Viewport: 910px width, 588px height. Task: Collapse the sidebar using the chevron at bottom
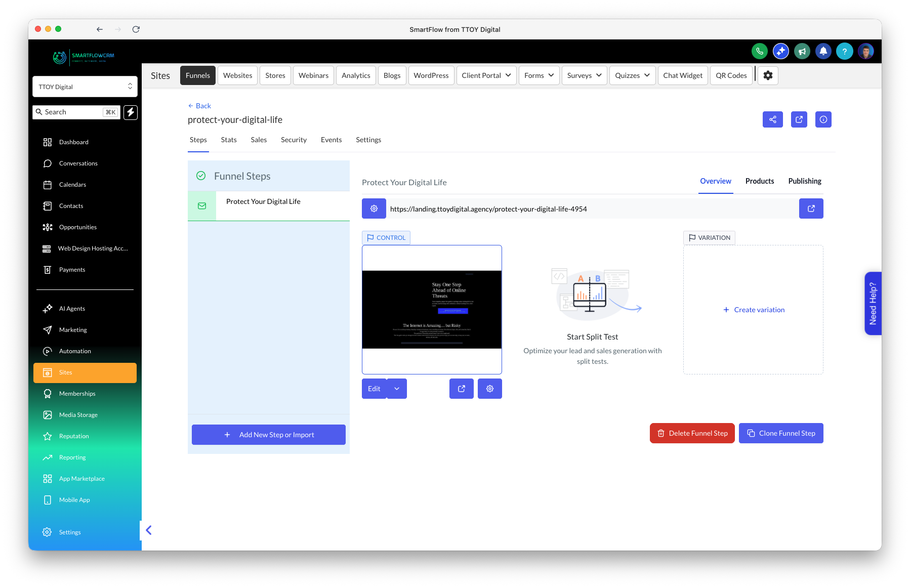click(148, 530)
